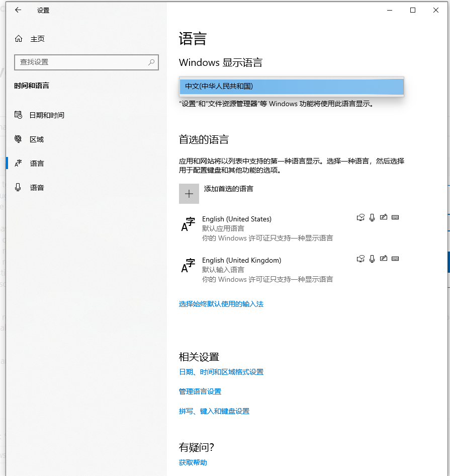Minimize the 设置 window
This screenshot has width=450, height=476.
(x=390, y=10)
